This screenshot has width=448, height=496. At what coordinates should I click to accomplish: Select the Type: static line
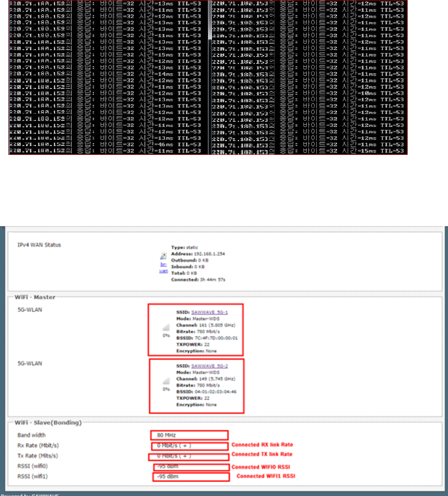click(184, 247)
